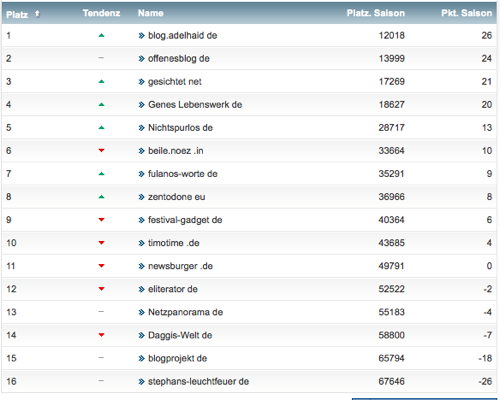Viewport: 500px width, 400px height.
Task: Click green up-arrow in Genes Lebenswerk row
Action: coord(101,104)
